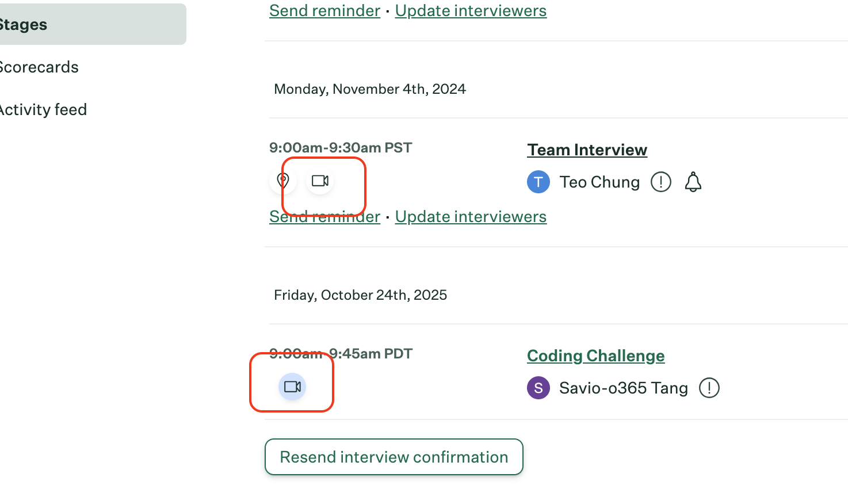848x504 pixels.
Task: Select interviewer name Teo Chung
Action: [599, 182]
